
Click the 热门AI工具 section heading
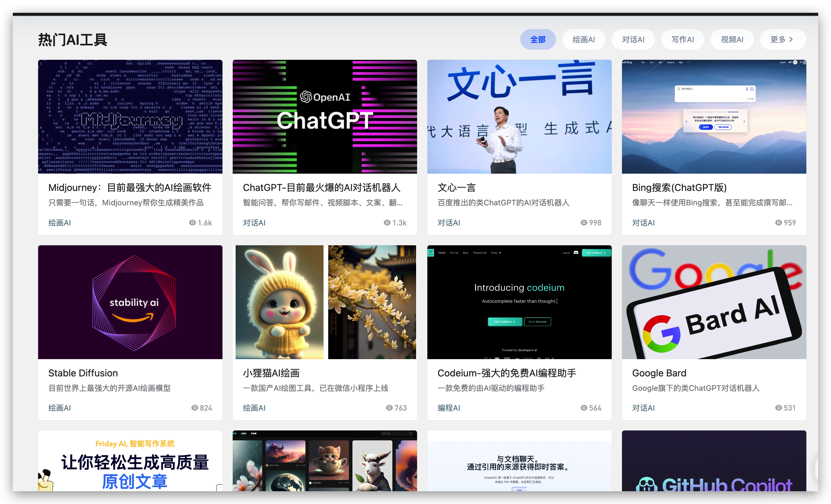click(x=73, y=40)
